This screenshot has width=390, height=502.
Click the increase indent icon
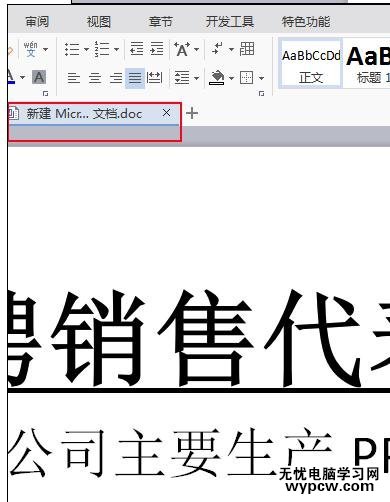pyautogui.click(x=157, y=49)
